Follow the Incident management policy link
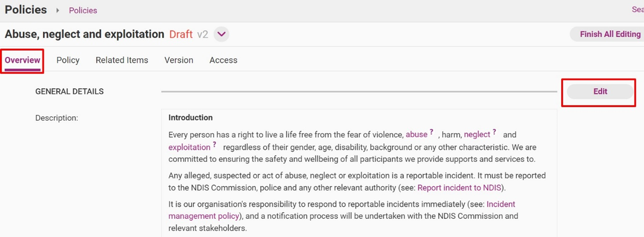The width and height of the screenshot is (644, 237). [x=204, y=216]
